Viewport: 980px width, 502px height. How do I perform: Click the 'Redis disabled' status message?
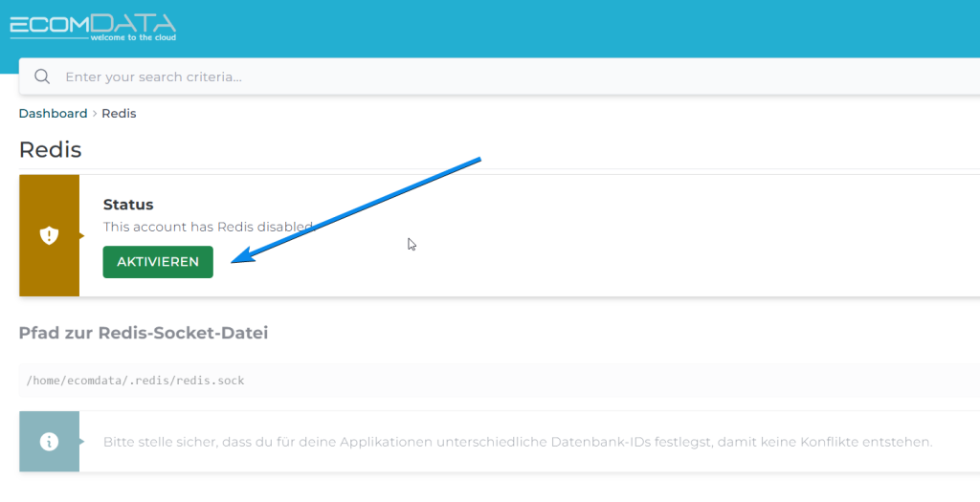click(208, 228)
